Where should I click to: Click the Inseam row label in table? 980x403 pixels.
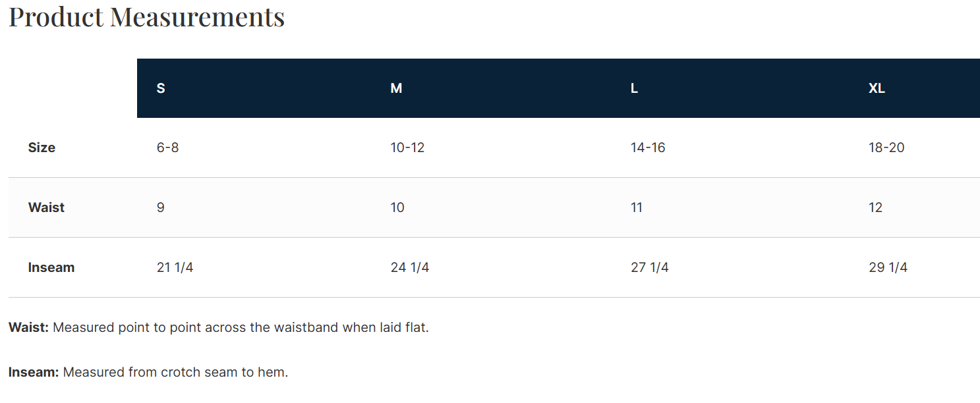pos(51,267)
